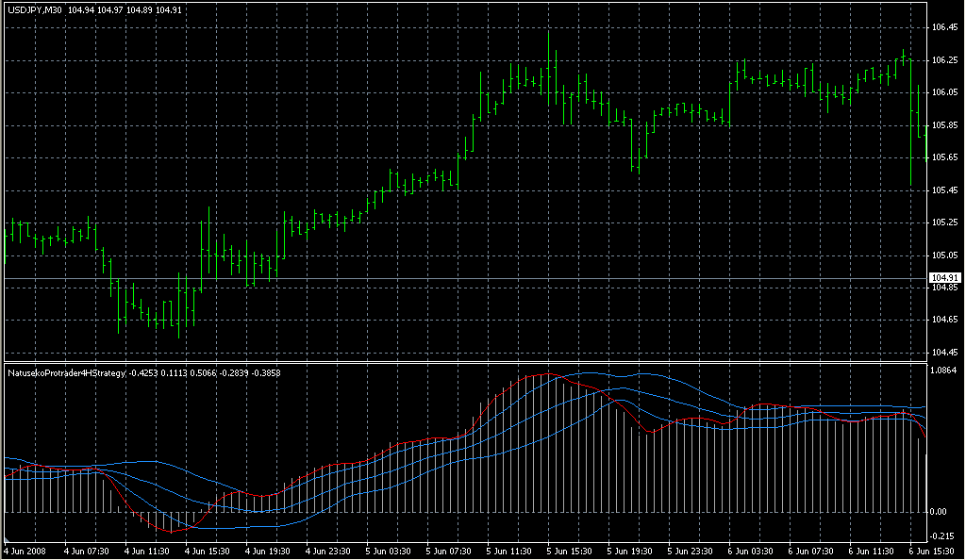The width and height of the screenshot is (966, 560).
Task: Select the 5 Jun 11:30 time marker
Action: (510, 551)
